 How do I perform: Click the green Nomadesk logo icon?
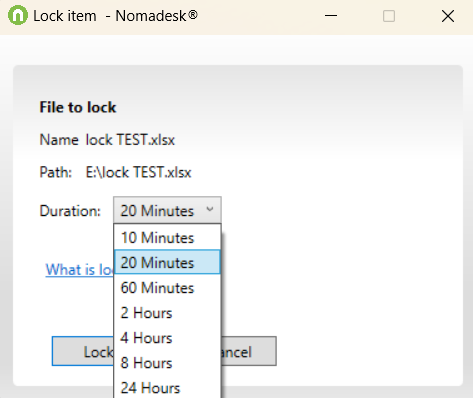[18, 15]
